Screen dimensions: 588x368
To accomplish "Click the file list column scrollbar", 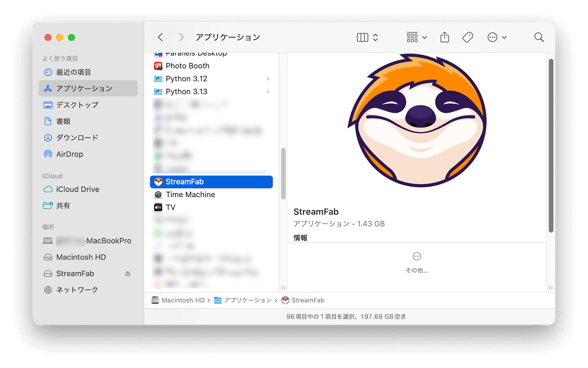I will tap(283, 174).
